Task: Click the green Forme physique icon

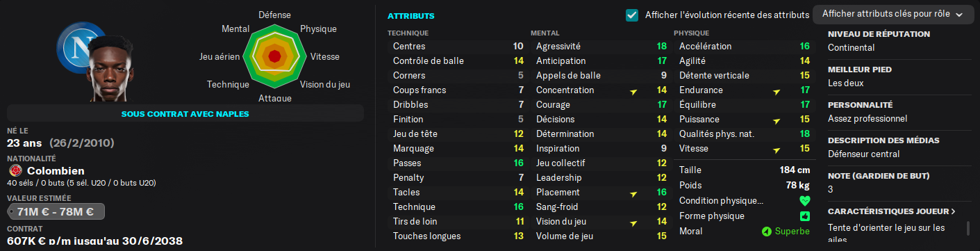Action: coord(804,216)
